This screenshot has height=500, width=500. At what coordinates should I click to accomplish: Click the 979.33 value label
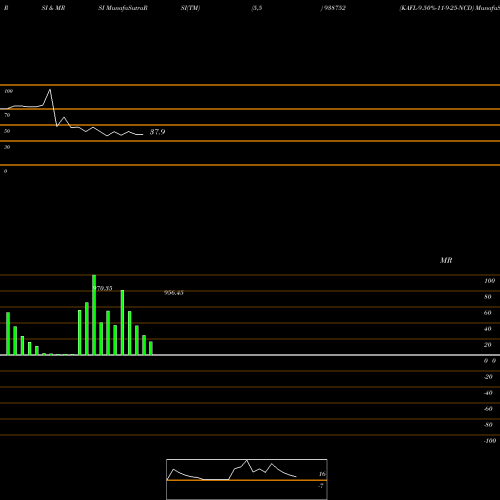point(102,288)
